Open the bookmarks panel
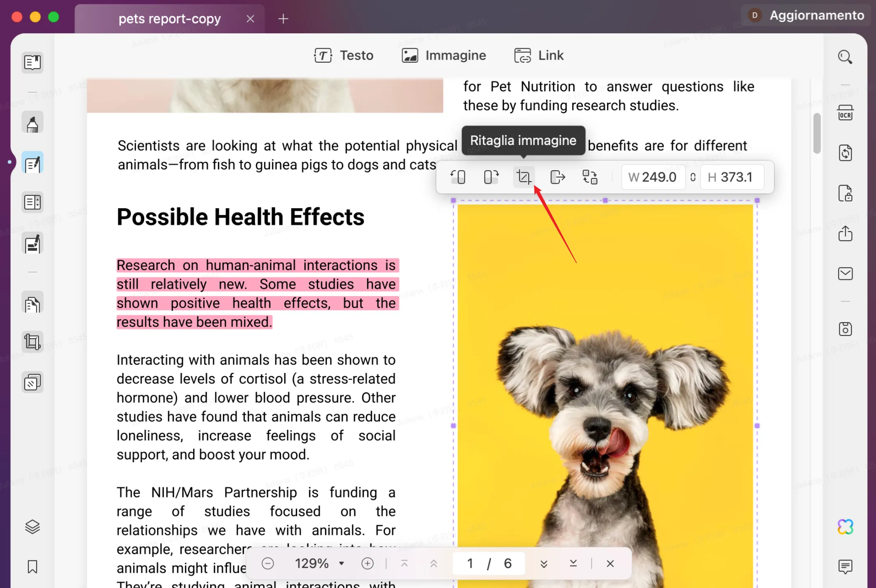Image resolution: width=876 pixels, height=588 pixels. (32, 567)
